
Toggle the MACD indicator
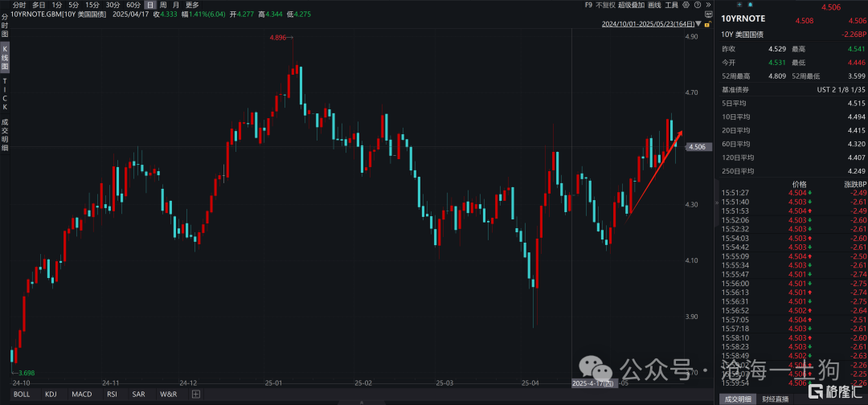click(81, 395)
